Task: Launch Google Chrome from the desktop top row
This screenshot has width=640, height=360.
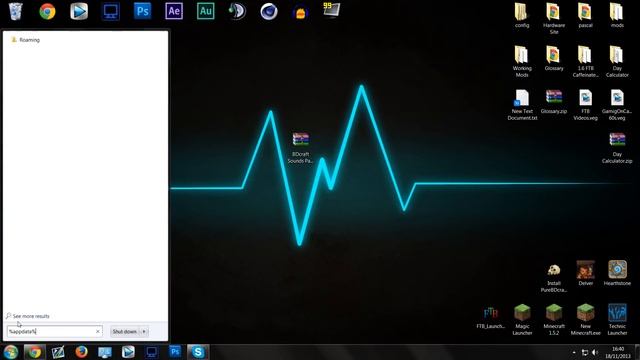Action: tap(47, 11)
